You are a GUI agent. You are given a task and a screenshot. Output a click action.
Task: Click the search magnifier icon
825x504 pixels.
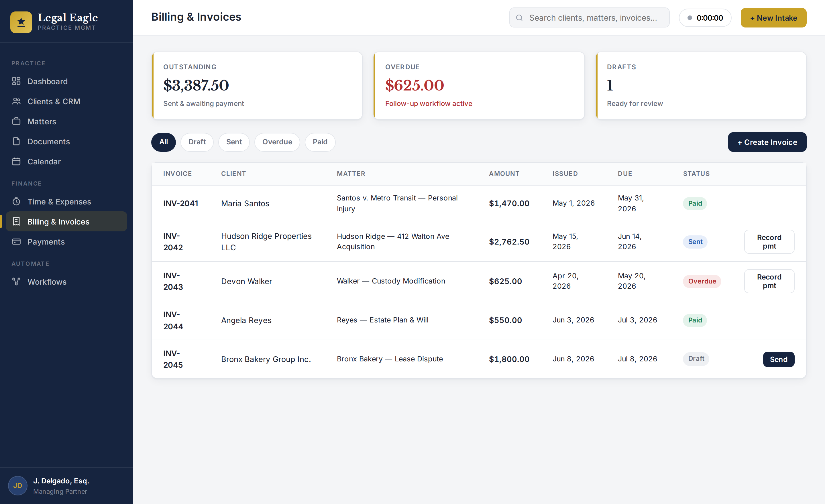(519, 18)
